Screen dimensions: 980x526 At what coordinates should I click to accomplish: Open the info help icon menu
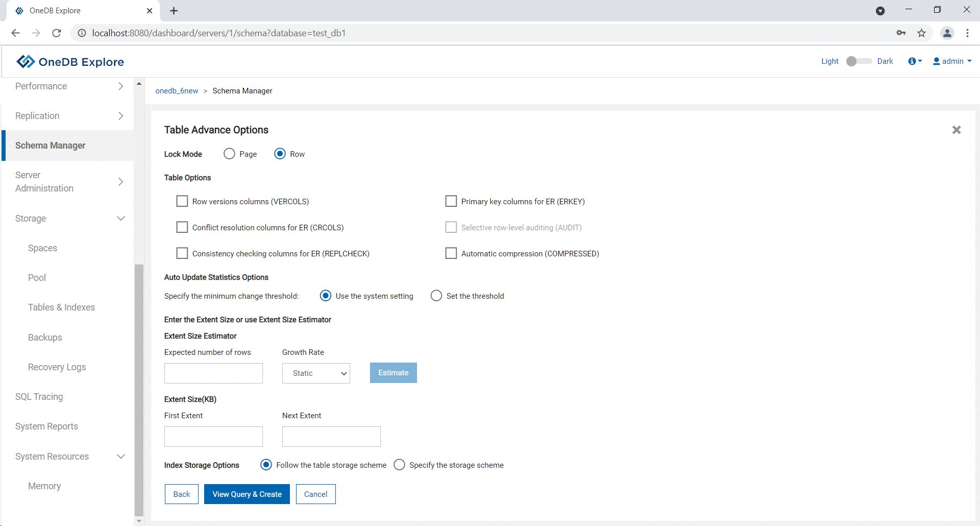pyautogui.click(x=915, y=61)
